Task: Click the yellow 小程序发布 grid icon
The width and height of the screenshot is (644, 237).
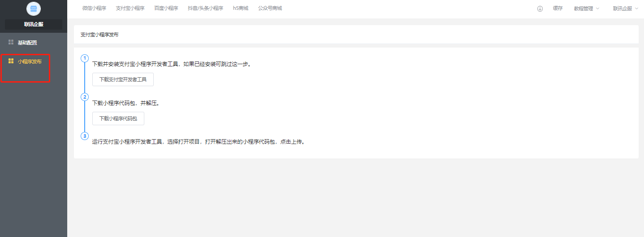Action: [11, 61]
